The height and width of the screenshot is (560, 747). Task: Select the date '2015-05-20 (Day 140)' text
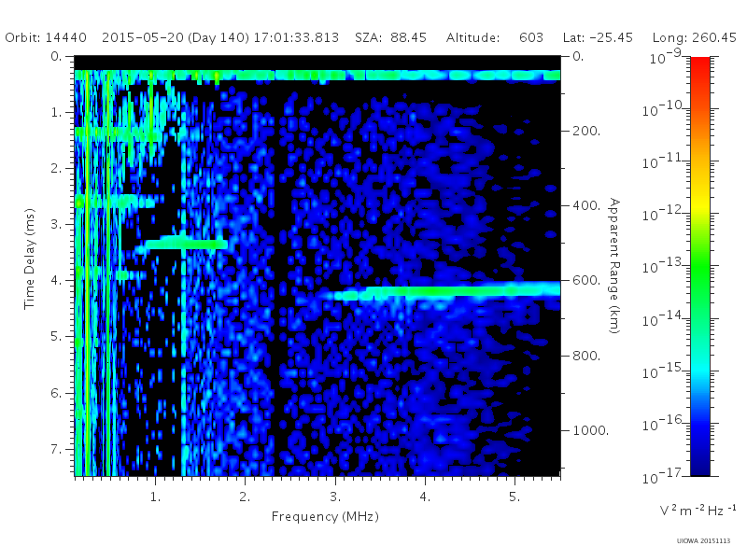(x=176, y=37)
